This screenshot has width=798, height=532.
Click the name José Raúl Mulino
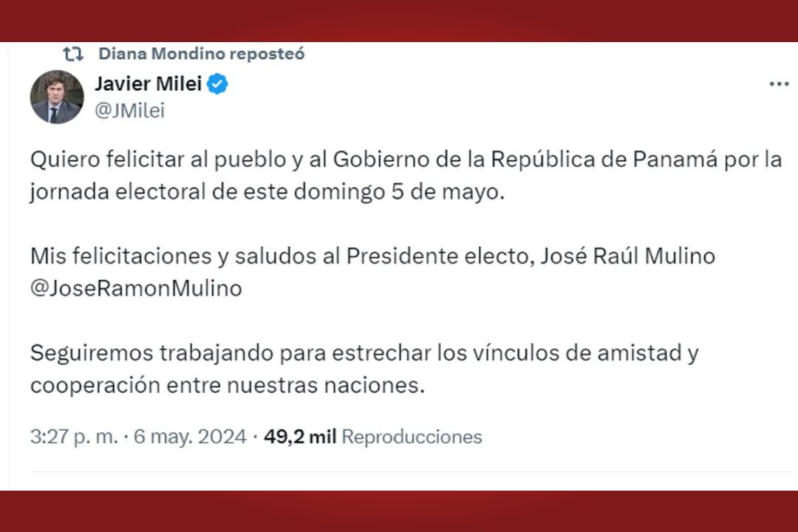628,256
